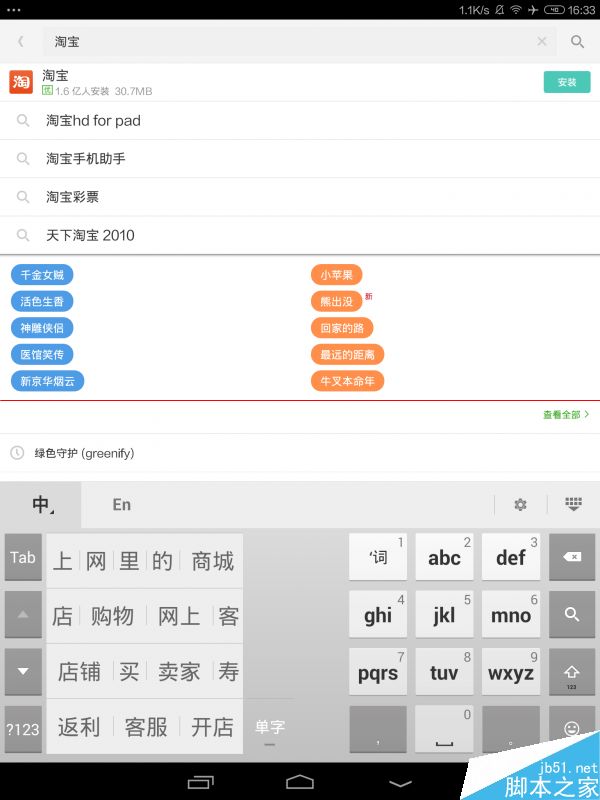Tap the tuv 8 key
600x800 pixels.
pos(444,672)
